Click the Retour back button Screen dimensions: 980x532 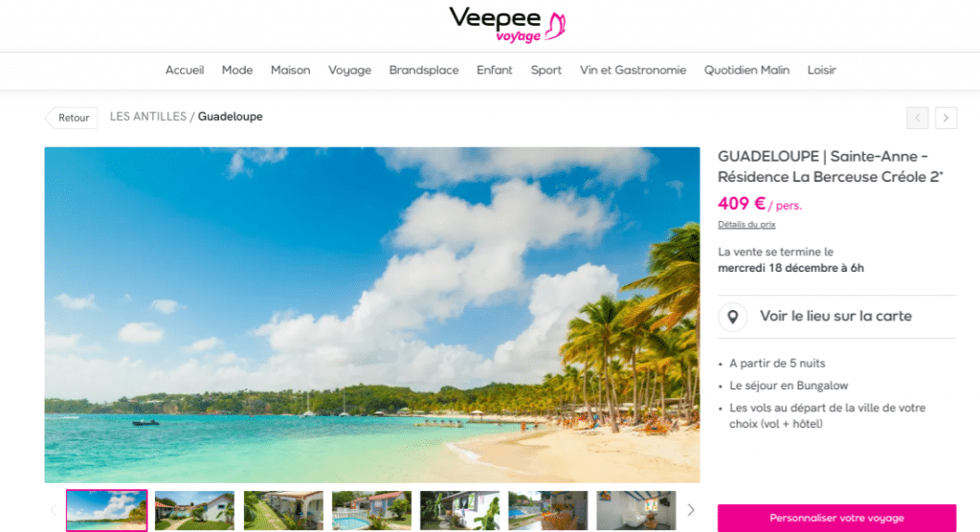coord(71,118)
